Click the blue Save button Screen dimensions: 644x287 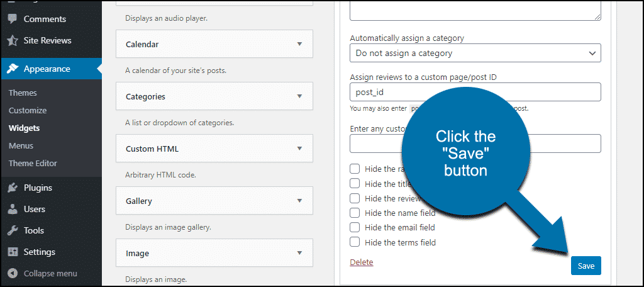(586, 266)
